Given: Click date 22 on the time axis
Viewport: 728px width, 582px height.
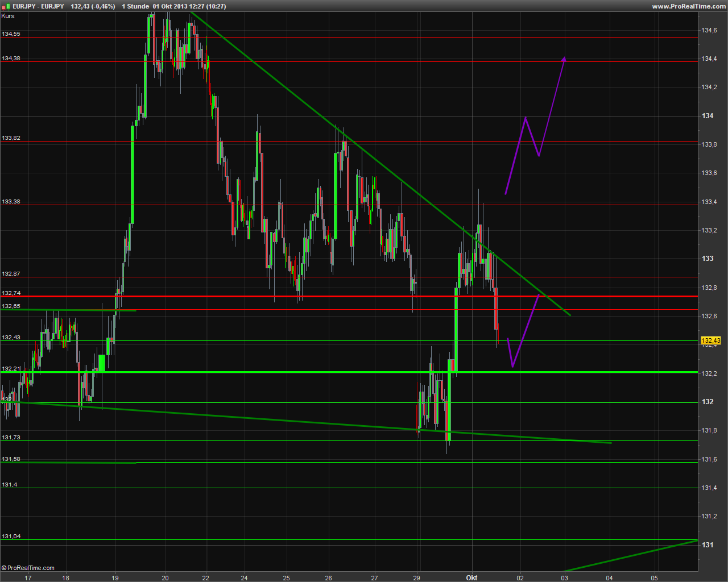Looking at the screenshot, I should (x=206, y=578).
